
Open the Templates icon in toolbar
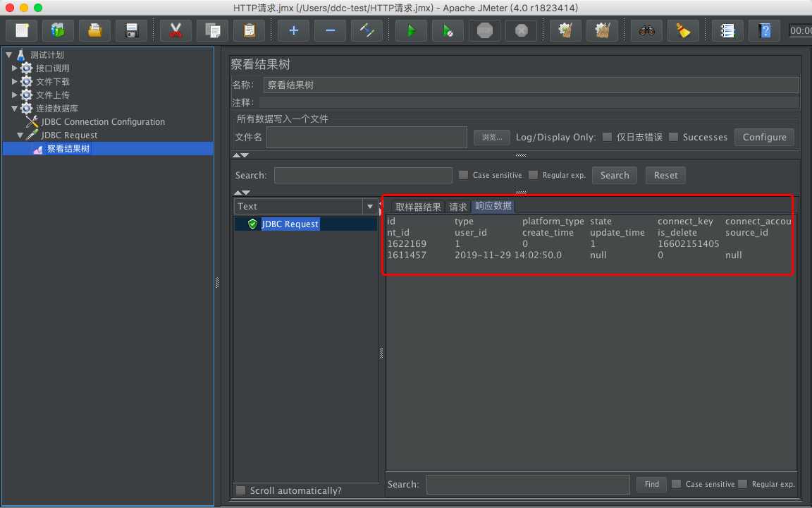(58, 30)
